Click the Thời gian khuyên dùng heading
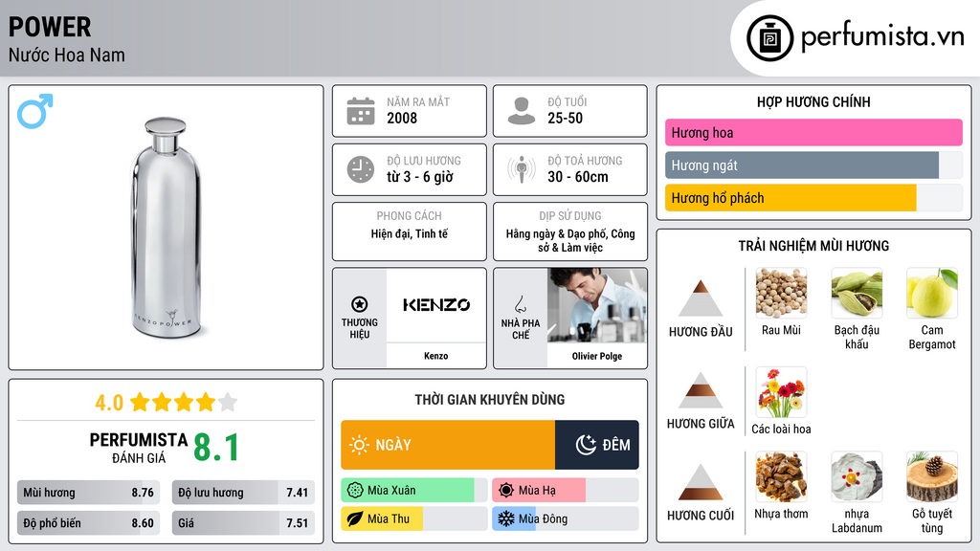 click(x=490, y=400)
